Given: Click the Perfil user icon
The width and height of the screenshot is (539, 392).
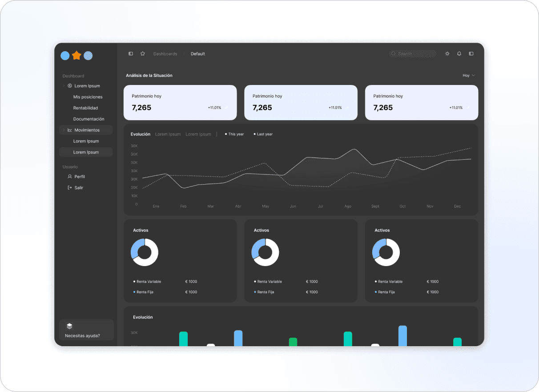Looking at the screenshot, I should point(69,177).
